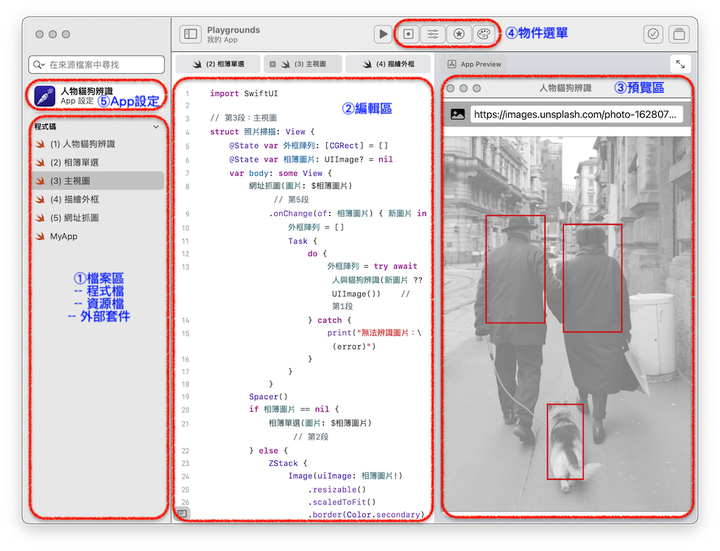Click the 'ZStack {' code line
Image resolution: width=720 pixels, height=551 pixels.
288,463
